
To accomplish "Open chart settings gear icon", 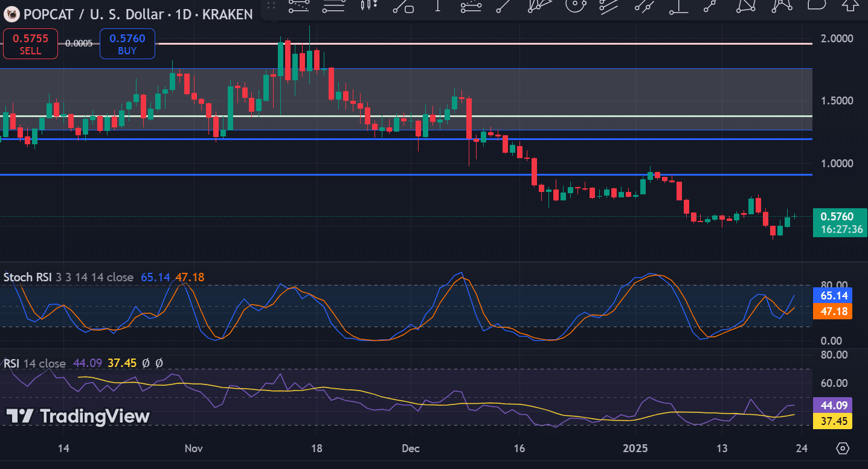I will click(x=843, y=448).
